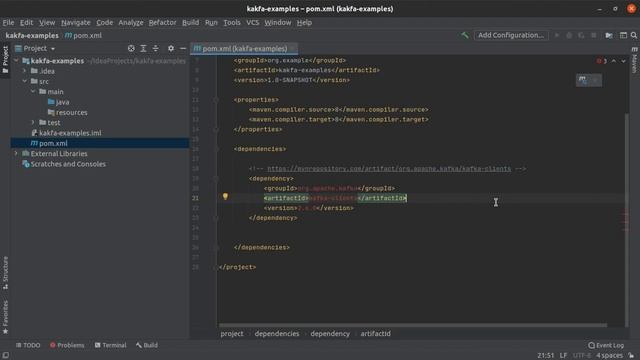Click the Run with Coverage icon

point(581,36)
